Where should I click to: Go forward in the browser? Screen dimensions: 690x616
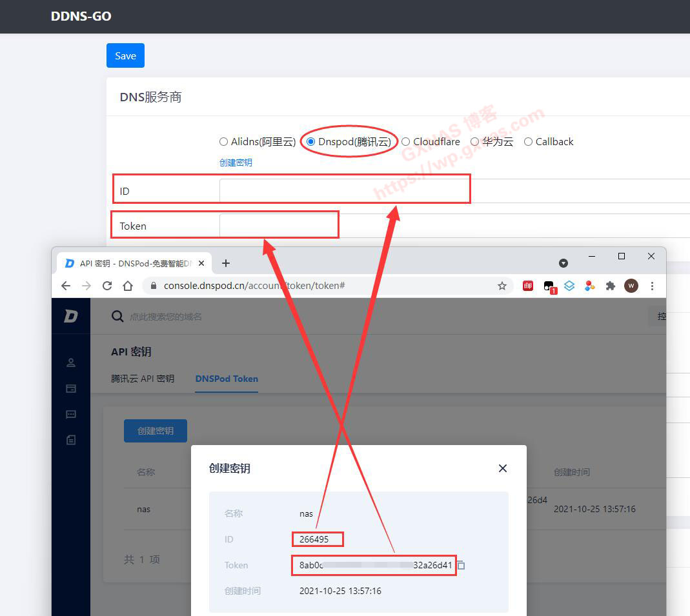pyautogui.click(x=86, y=286)
